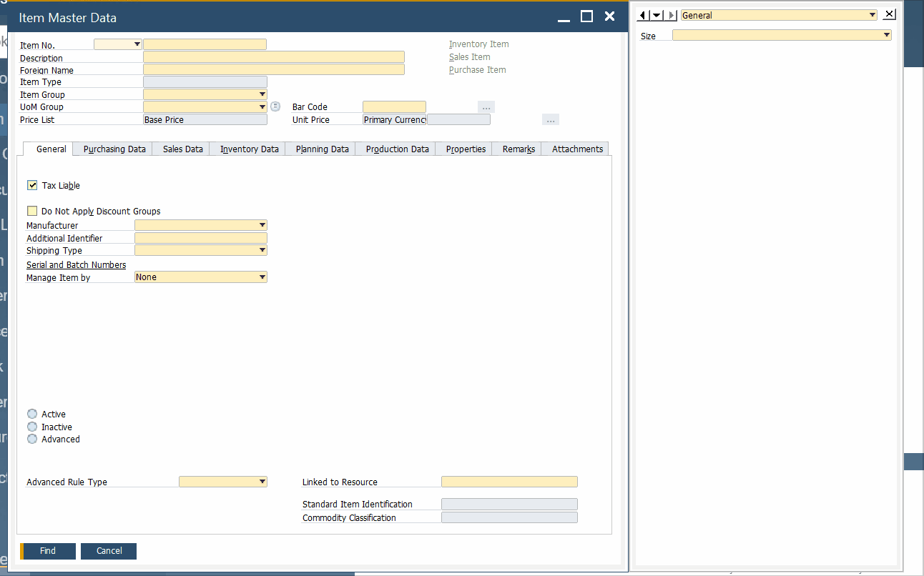Image resolution: width=924 pixels, height=576 pixels.
Task: Switch to the Purchasing Data tab
Action: tap(112, 149)
